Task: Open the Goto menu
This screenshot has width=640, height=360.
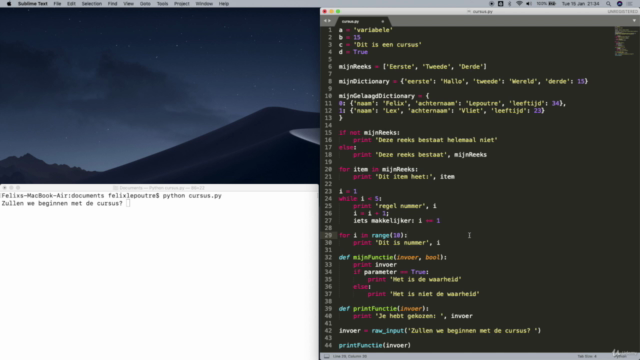Action: point(145,4)
